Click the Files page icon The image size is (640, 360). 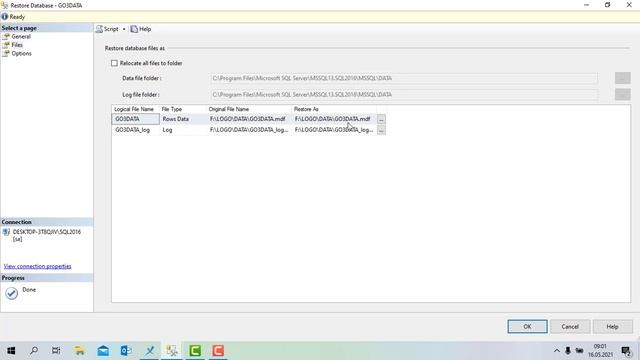coord(6,45)
